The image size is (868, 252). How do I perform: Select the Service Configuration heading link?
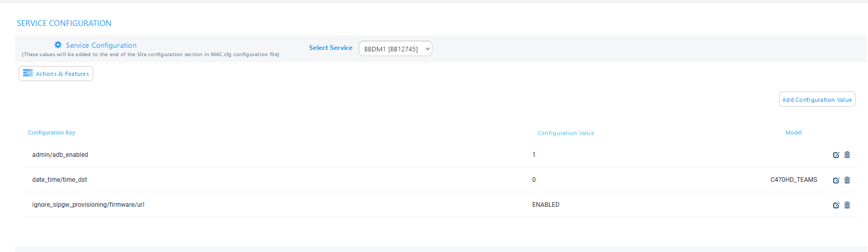[101, 46]
